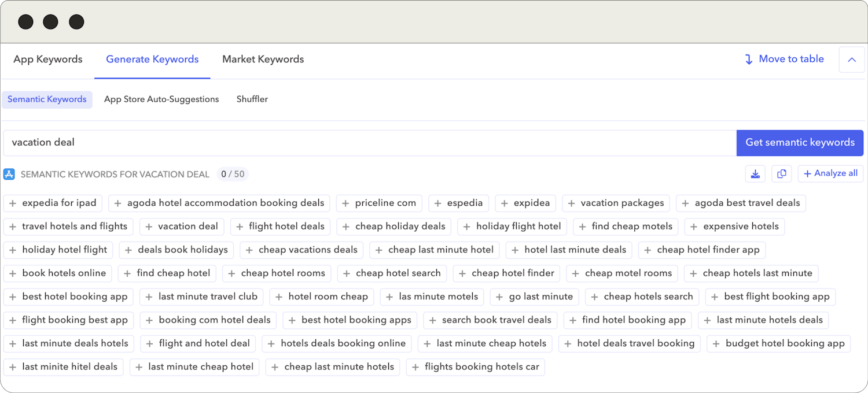Click Move to table link
The width and height of the screenshot is (868, 393).
784,60
